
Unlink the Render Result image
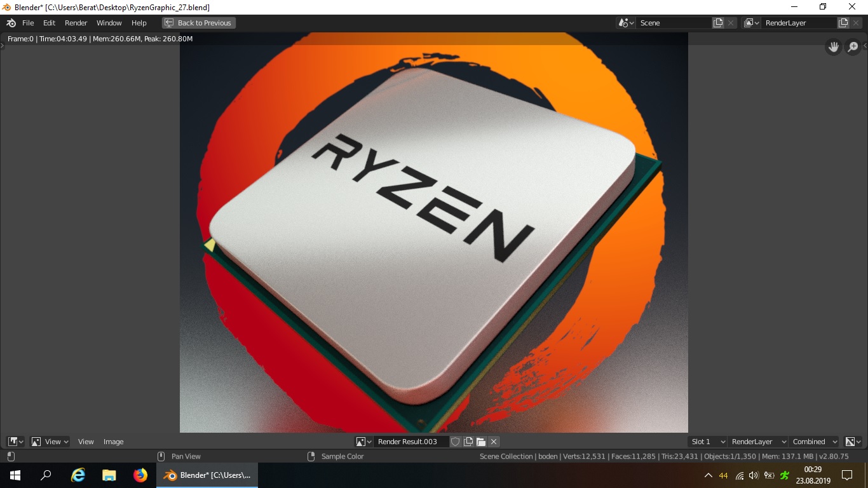[x=494, y=442]
